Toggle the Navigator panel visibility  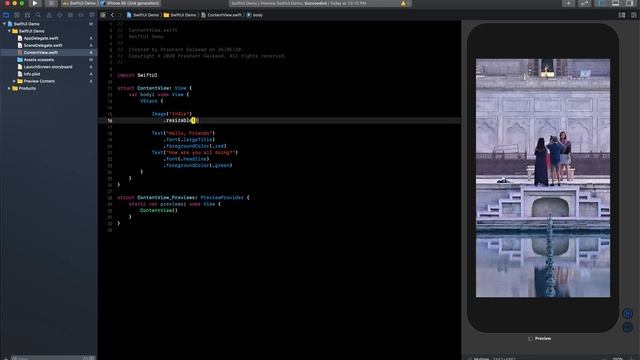pyautogui.click(x=601, y=3)
